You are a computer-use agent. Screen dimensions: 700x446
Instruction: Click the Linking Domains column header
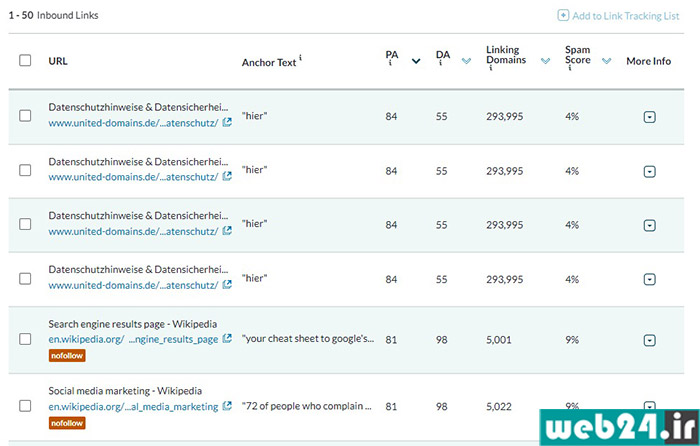coord(506,55)
